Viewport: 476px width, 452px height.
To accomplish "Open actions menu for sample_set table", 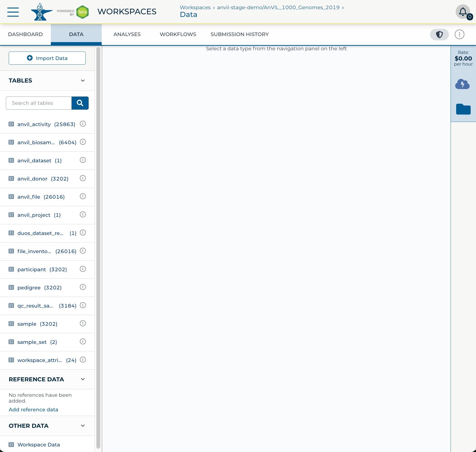I will coord(83,342).
